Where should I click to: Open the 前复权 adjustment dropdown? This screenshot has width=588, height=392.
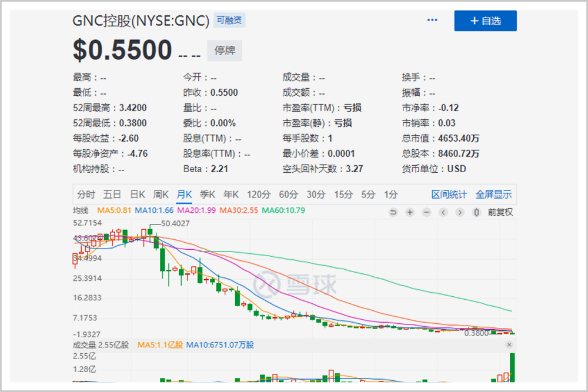point(500,213)
